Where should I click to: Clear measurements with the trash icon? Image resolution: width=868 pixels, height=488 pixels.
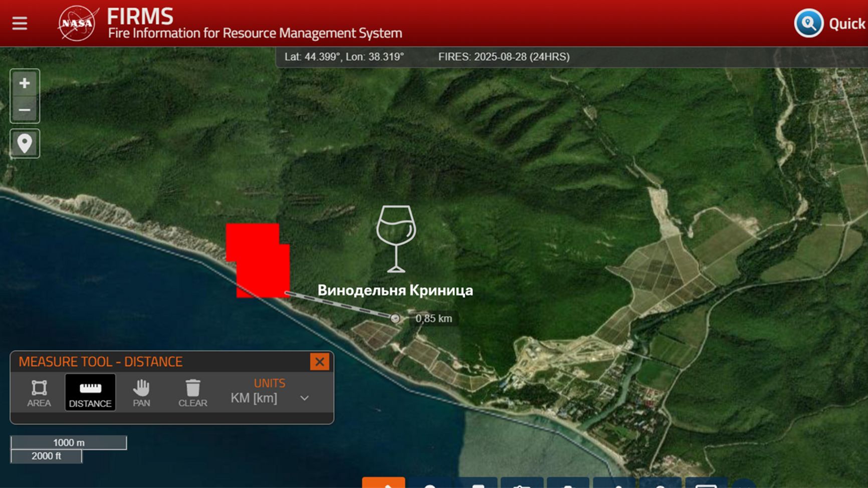193,392
